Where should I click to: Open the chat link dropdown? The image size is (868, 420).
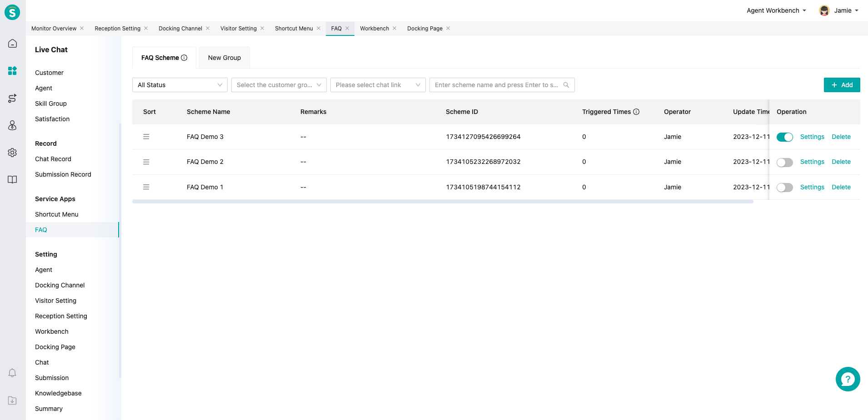coord(378,85)
